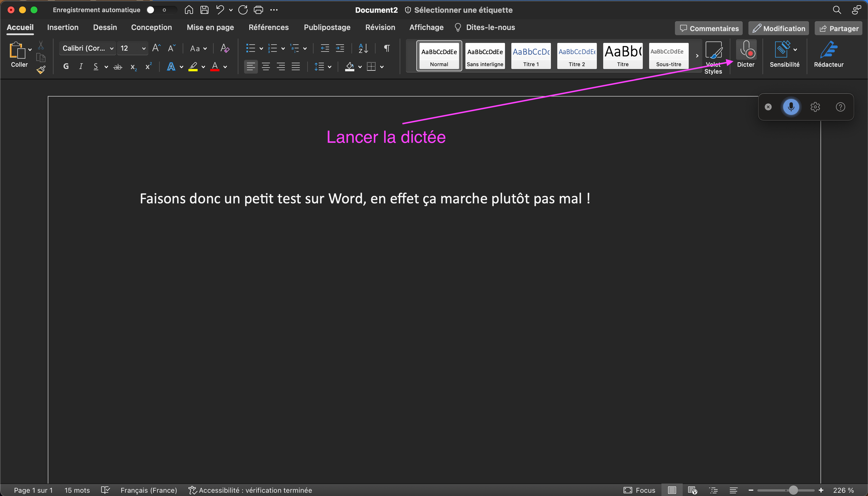
Task: Open the underline style dropdown arrow
Action: (x=106, y=67)
